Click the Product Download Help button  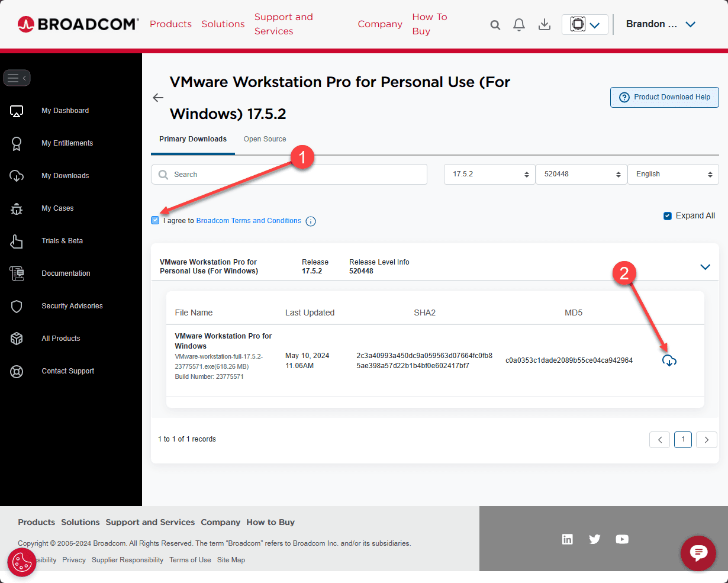[x=665, y=97]
